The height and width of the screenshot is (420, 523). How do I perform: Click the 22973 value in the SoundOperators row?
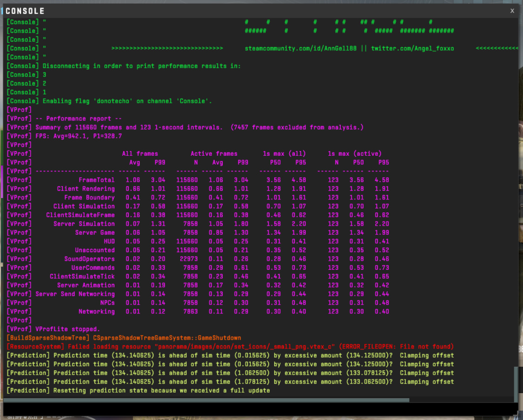188,259
